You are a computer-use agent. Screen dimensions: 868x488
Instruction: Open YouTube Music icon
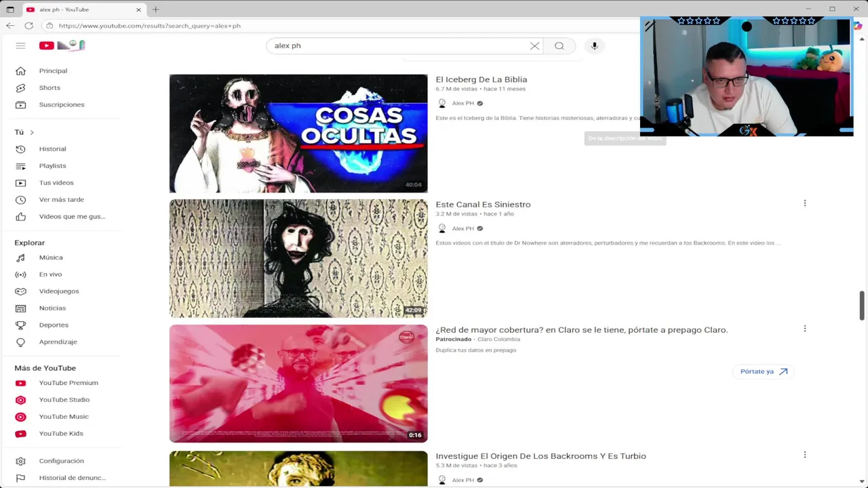point(20,417)
